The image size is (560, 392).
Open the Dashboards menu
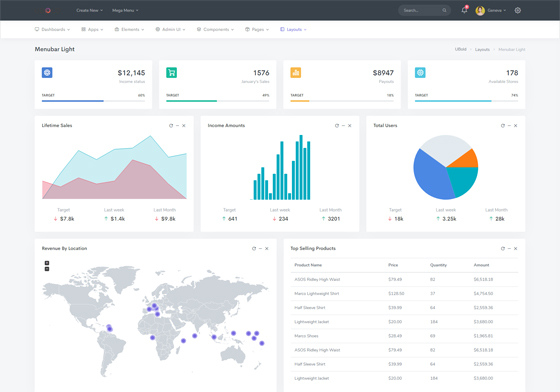click(x=52, y=29)
